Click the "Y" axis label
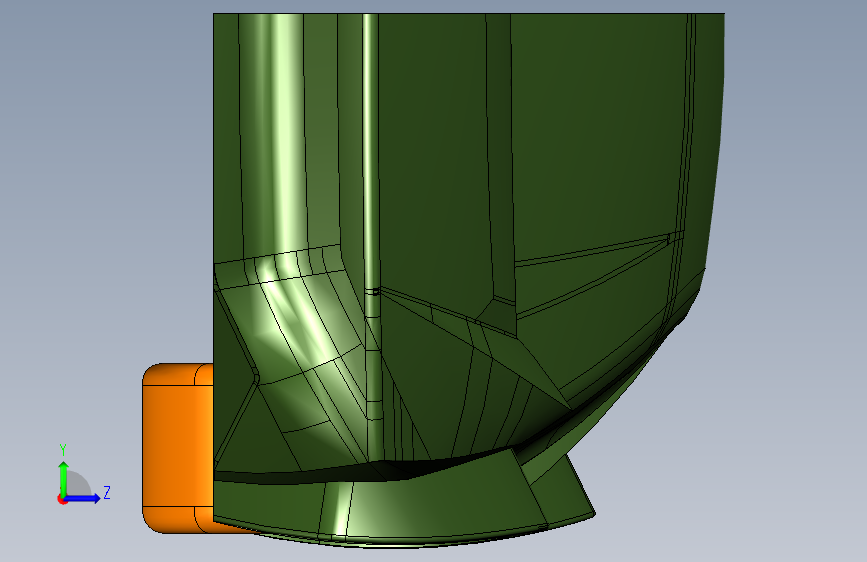 [63, 450]
